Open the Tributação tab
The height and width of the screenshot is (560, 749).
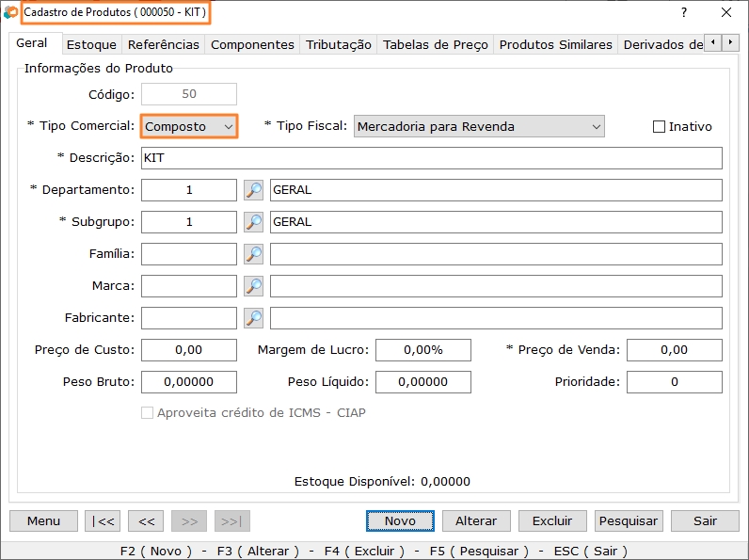[338, 44]
